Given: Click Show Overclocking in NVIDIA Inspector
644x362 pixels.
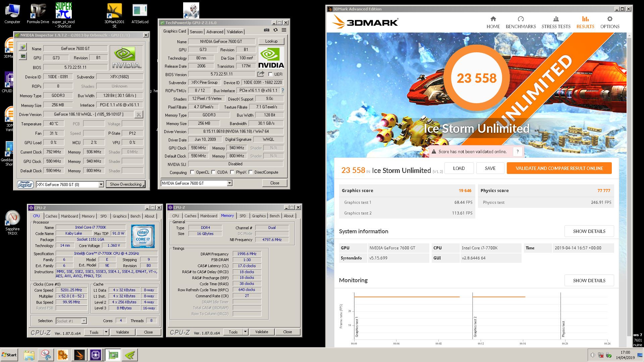Looking at the screenshot, I should tap(126, 184).
